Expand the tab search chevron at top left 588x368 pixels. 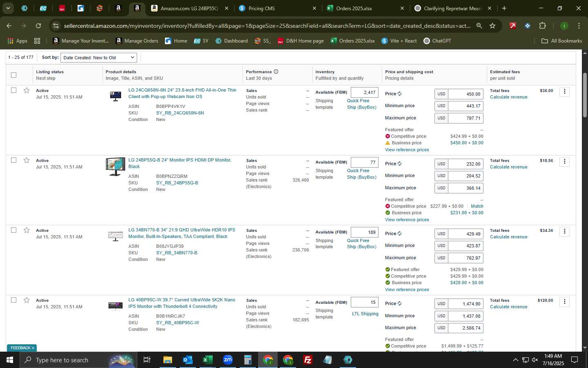pyautogui.click(x=8, y=8)
